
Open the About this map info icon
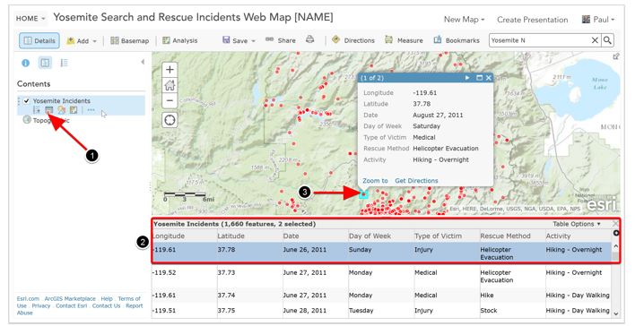pos(25,64)
